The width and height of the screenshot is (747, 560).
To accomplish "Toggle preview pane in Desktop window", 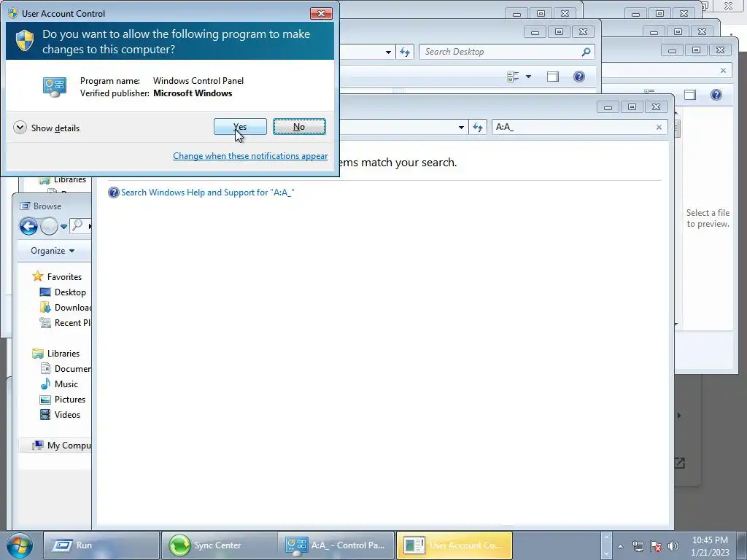I will (553, 77).
